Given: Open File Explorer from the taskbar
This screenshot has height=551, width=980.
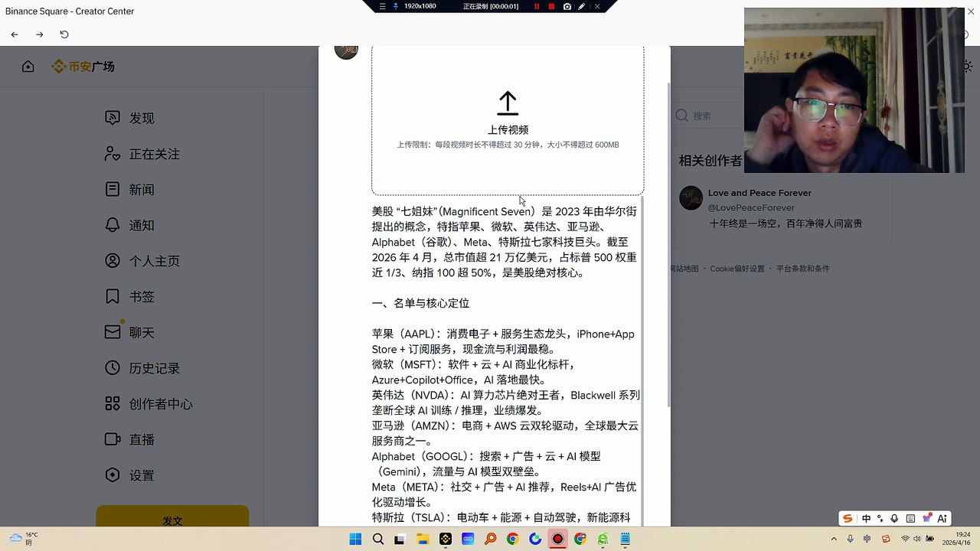Looking at the screenshot, I should click(x=423, y=540).
